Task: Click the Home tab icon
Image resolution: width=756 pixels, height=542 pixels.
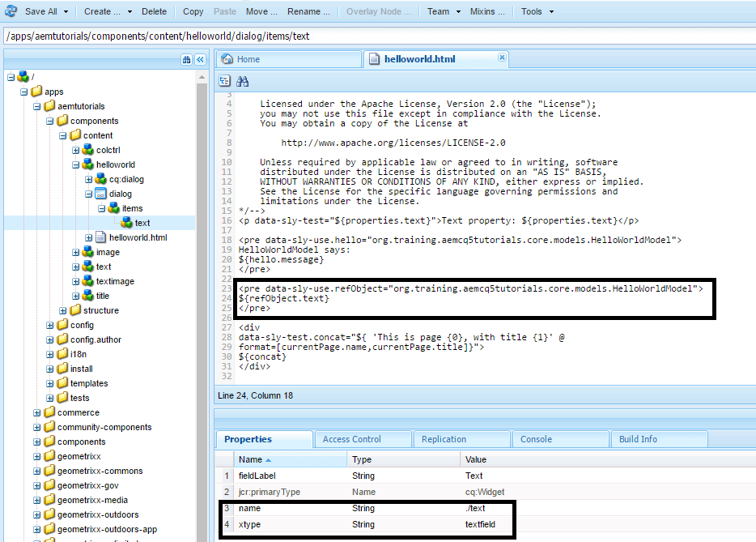Action: (x=227, y=59)
